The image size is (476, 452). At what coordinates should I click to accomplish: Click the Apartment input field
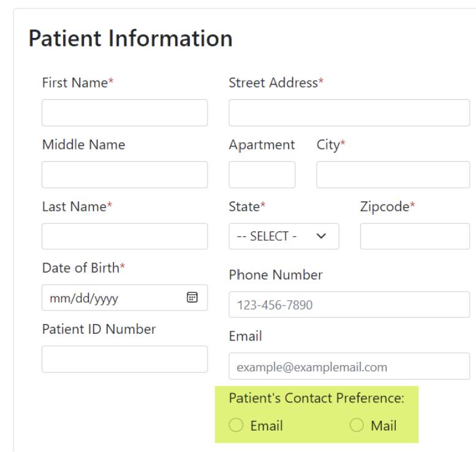[262, 175]
